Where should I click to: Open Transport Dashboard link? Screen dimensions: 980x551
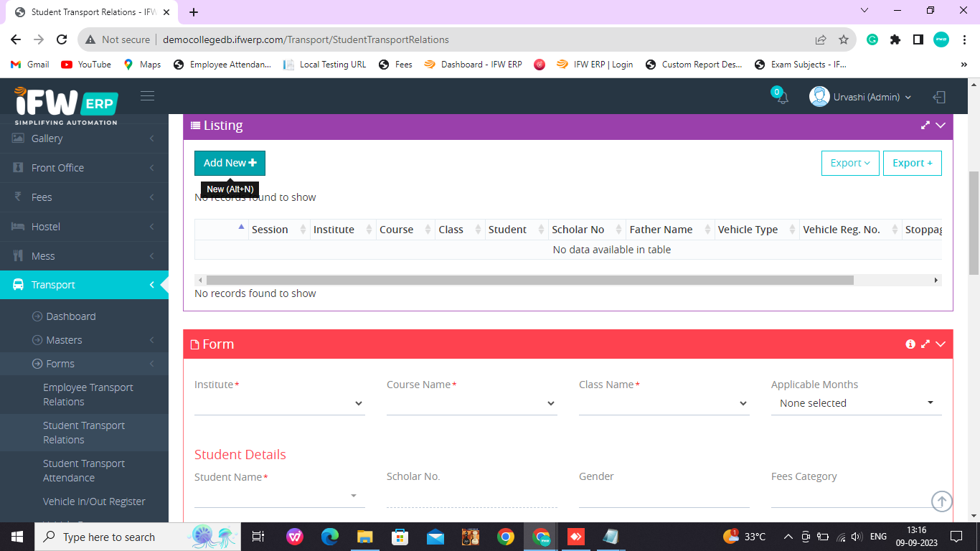(71, 316)
